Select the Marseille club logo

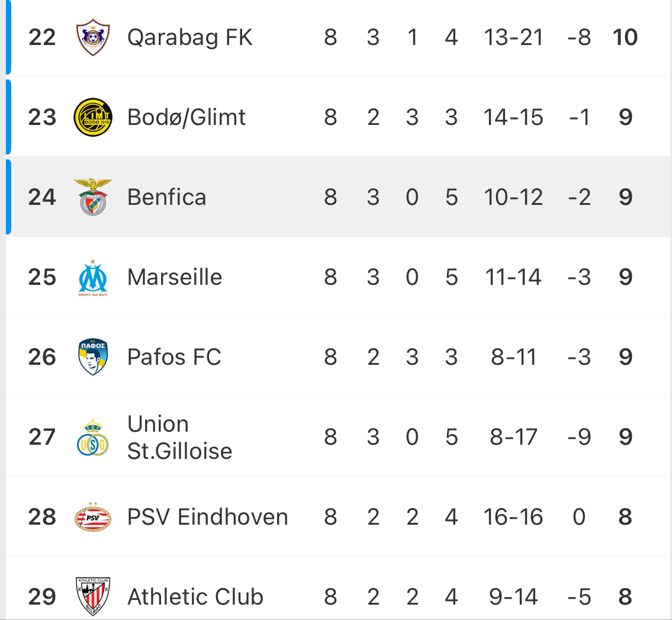93,277
